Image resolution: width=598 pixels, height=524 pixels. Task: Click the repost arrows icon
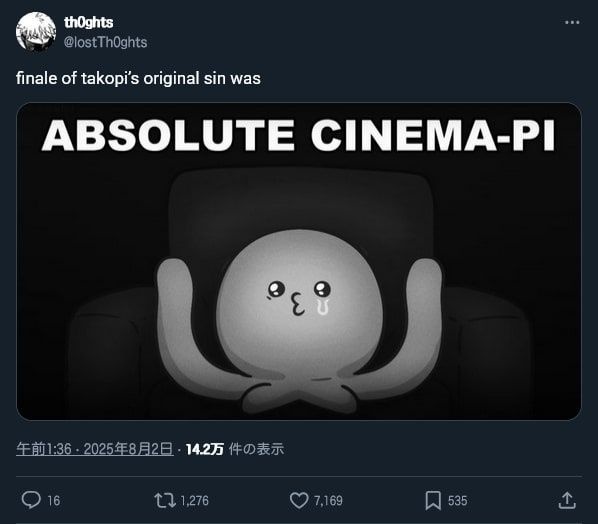165,500
